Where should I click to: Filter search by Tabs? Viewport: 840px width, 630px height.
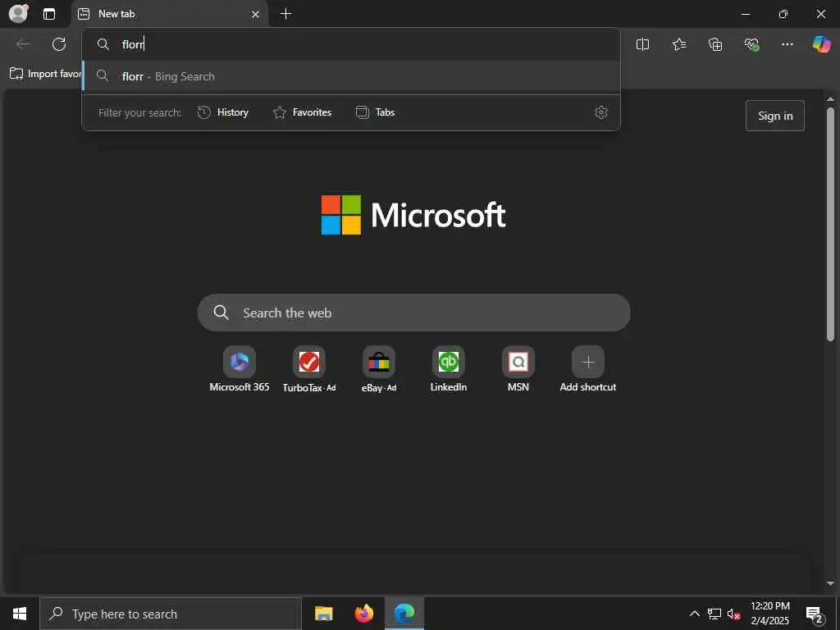coord(376,112)
